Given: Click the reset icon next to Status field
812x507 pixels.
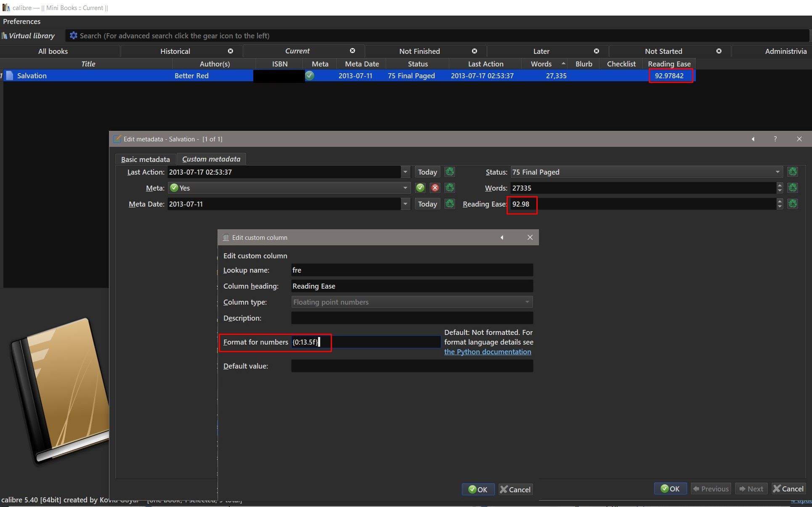Looking at the screenshot, I should 793,172.
